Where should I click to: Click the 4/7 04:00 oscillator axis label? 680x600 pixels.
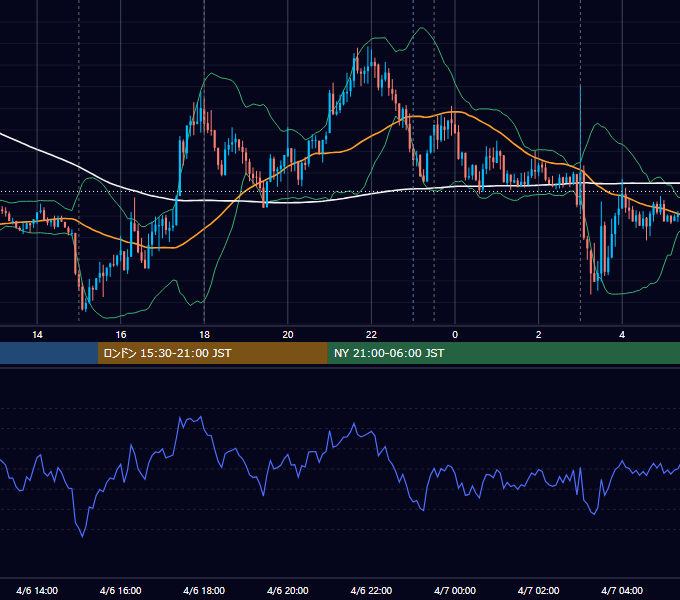coord(622,590)
